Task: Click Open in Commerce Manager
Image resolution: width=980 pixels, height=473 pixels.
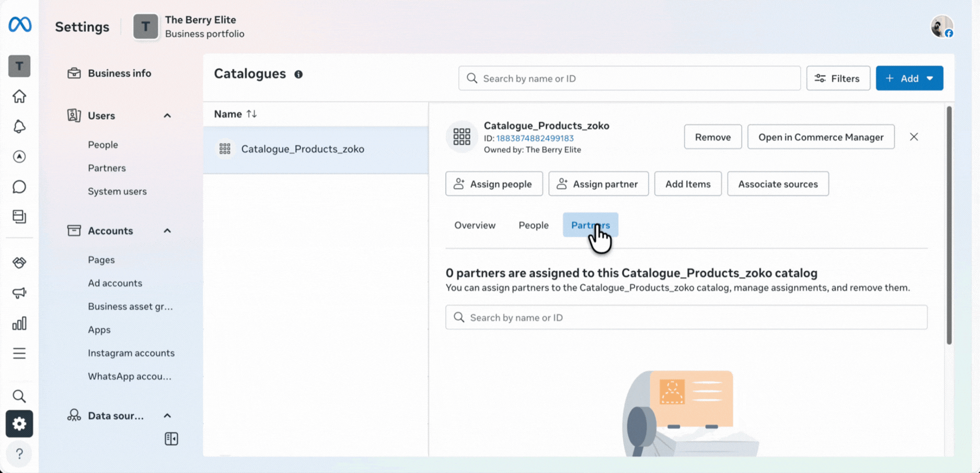Action: coord(821,137)
